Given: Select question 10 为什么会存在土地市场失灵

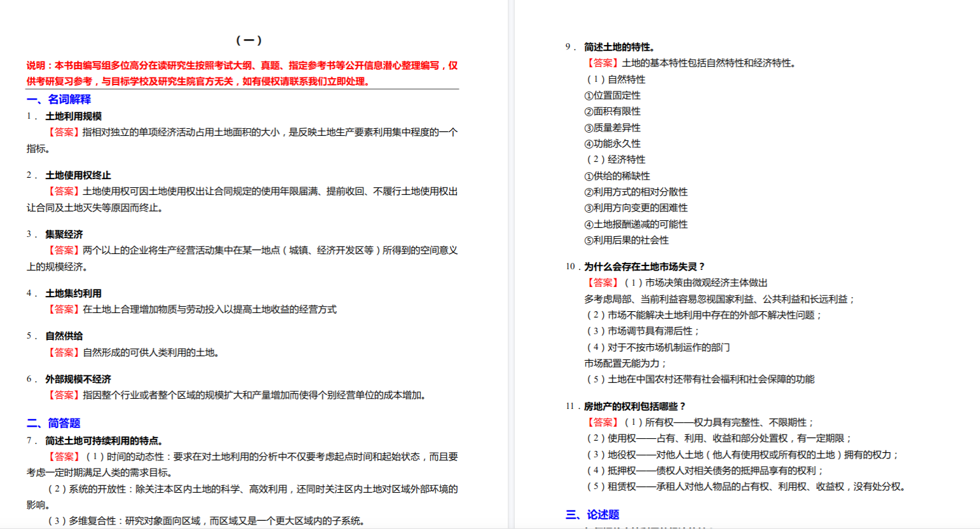Looking at the screenshot, I should [644, 267].
